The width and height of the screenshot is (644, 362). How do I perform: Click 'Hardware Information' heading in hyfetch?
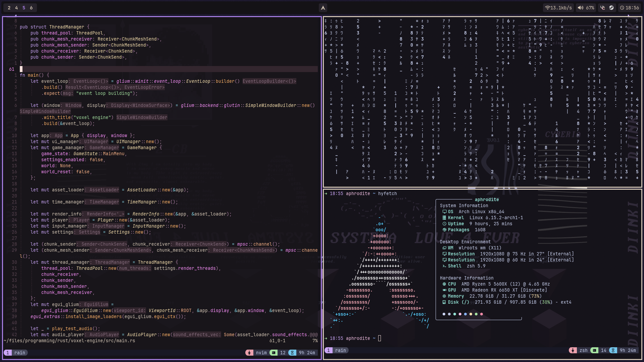pyautogui.click(x=466, y=278)
